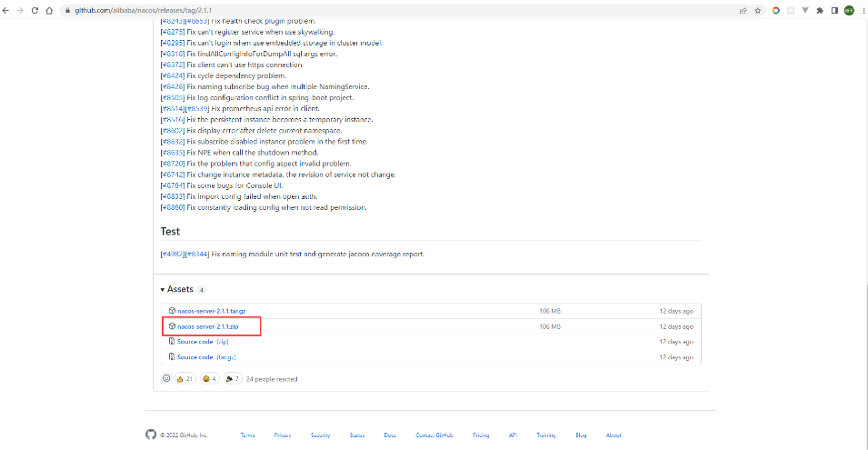Open the green profile avatar menu
This screenshot has width=868, height=450.
tap(849, 11)
